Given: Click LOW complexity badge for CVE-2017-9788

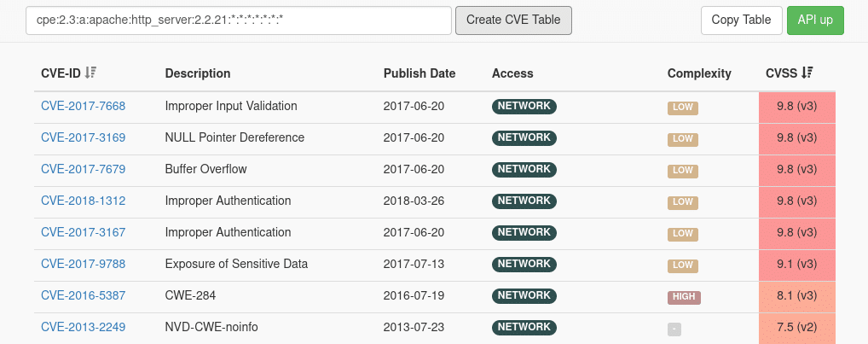Looking at the screenshot, I should 683,265.
